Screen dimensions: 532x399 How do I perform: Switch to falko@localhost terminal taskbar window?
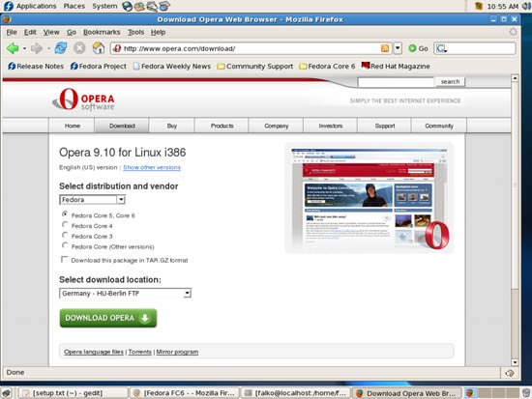coord(295,393)
